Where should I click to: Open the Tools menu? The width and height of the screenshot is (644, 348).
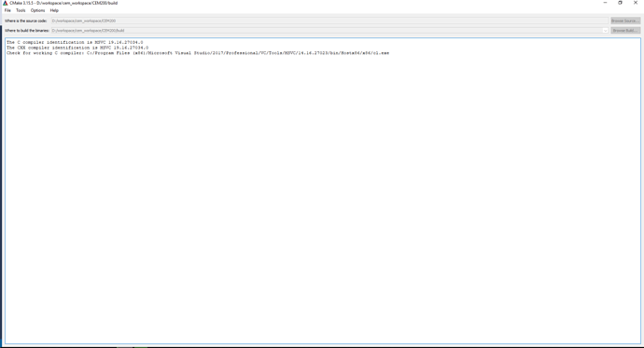click(21, 10)
